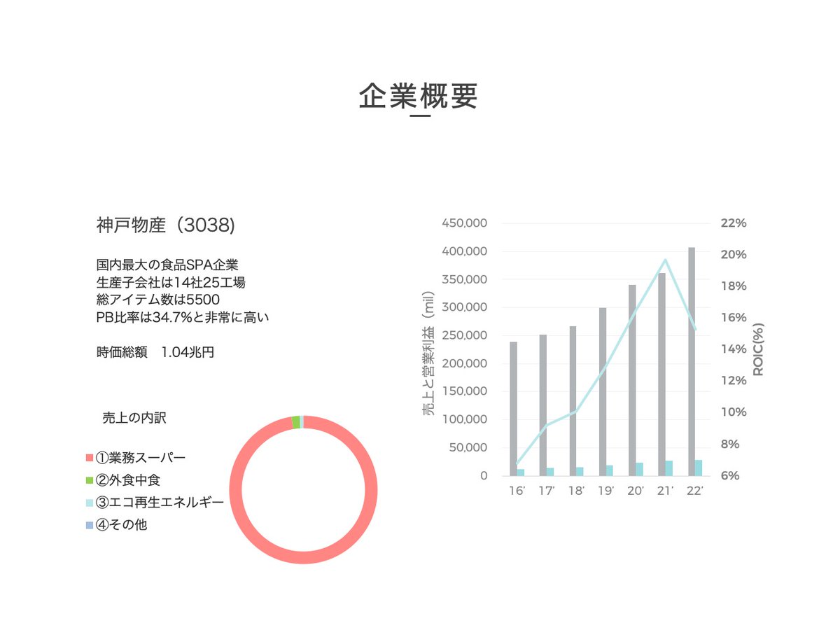This screenshot has height=630, width=840.
Task: Click the 18% ROIC axis label
Action: click(734, 286)
